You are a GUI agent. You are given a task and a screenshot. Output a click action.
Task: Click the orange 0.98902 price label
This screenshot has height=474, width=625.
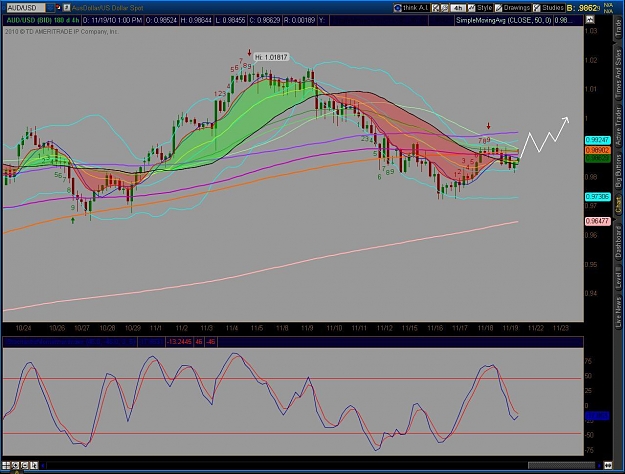[x=597, y=150]
